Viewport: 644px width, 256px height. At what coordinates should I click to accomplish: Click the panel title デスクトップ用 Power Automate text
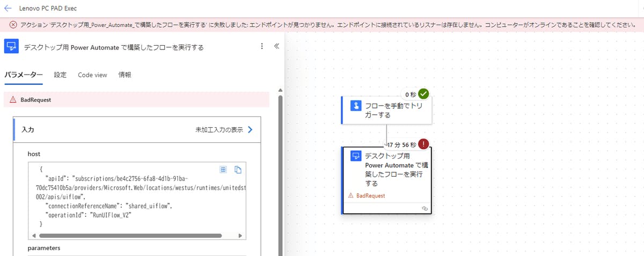click(114, 47)
